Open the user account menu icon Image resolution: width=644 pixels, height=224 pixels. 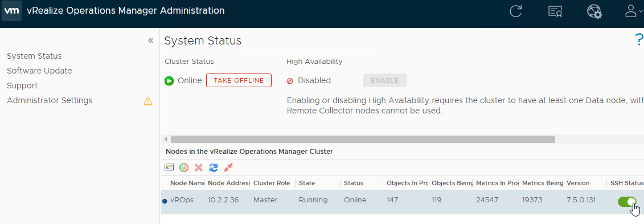(x=633, y=11)
